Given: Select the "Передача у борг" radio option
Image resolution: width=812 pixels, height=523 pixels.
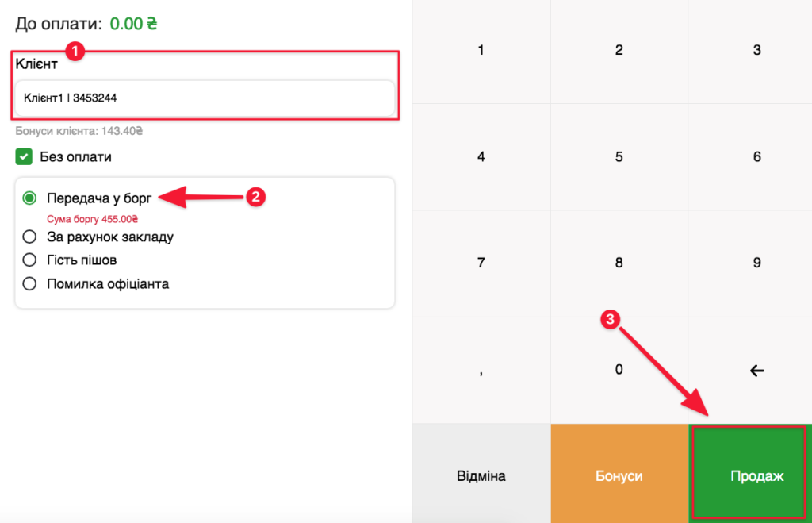Looking at the screenshot, I should pos(30,198).
